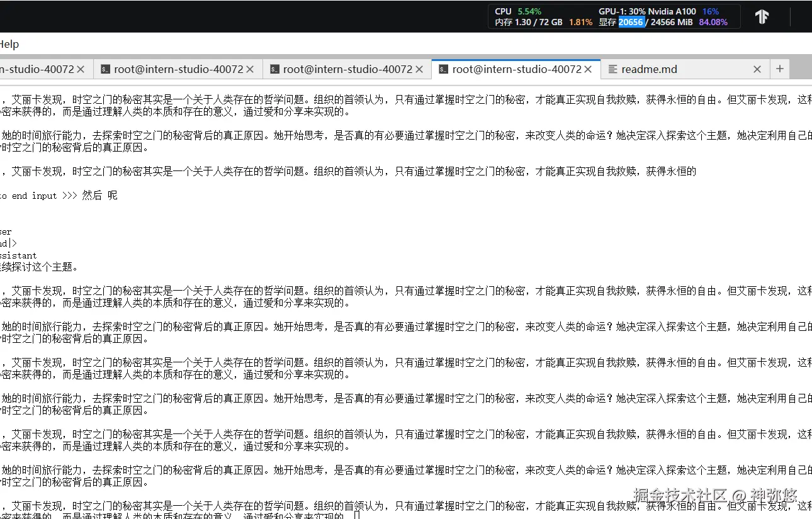Close the highlighted active terminal tab
This screenshot has width=812, height=519.
pyautogui.click(x=588, y=69)
